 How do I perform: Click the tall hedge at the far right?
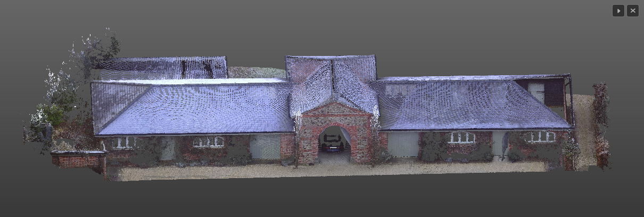click(601, 125)
